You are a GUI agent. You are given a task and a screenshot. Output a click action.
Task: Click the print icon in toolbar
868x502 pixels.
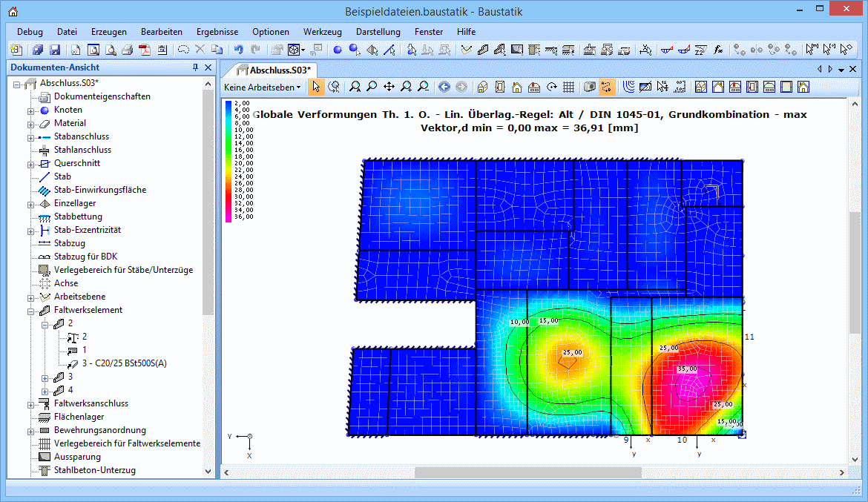pyautogui.click(x=127, y=50)
